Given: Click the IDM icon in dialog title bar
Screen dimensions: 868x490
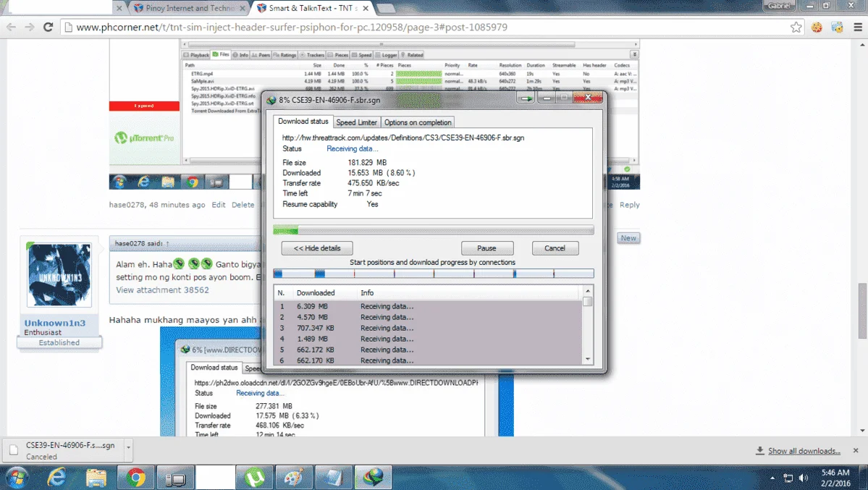Looking at the screenshot, I should [271, 100].
